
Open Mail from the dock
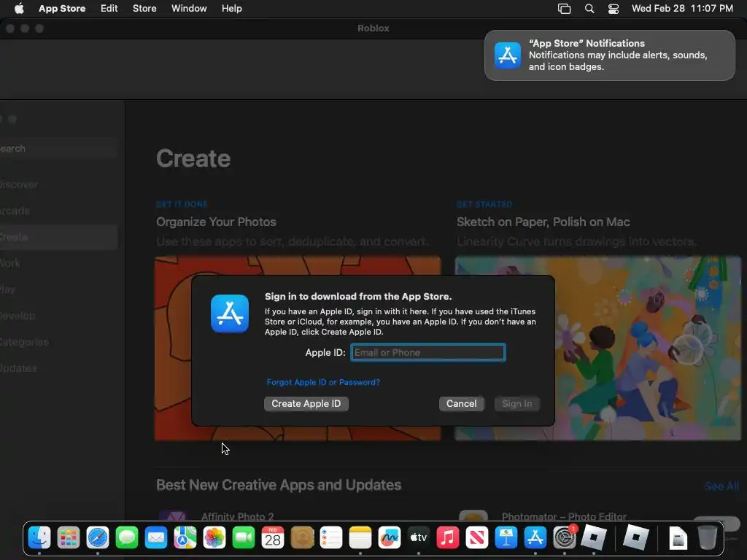[x=156, y=538]
